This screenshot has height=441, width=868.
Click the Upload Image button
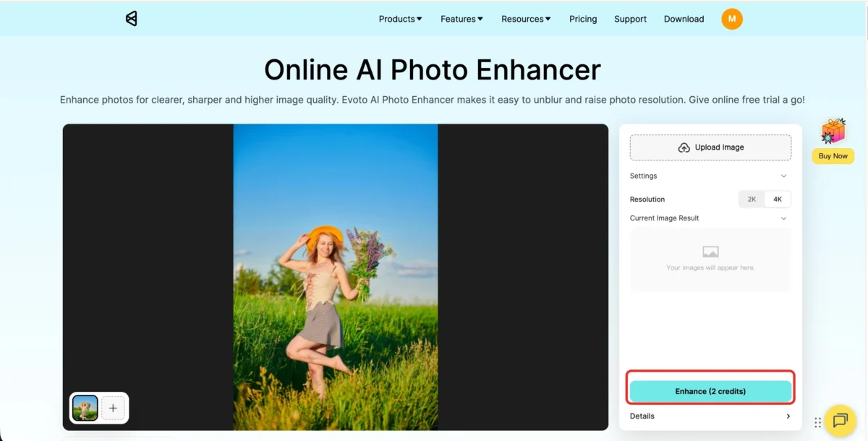click(x=710, y=147)
